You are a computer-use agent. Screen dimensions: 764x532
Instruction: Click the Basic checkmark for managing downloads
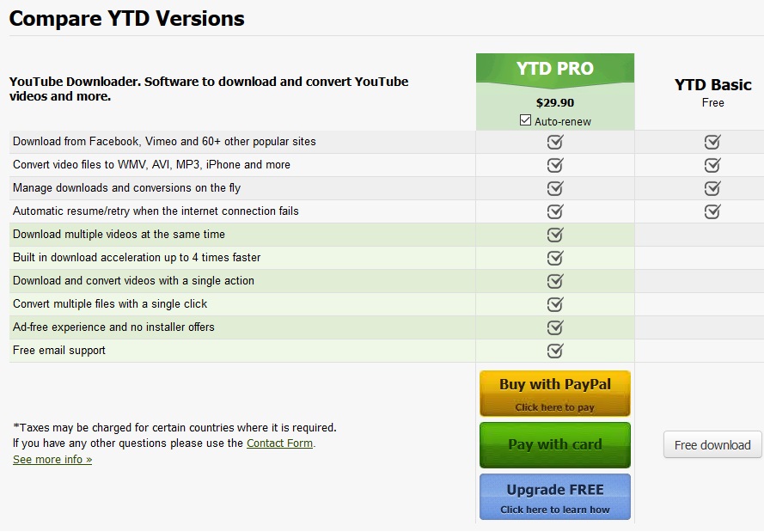click(x=712, y=187)
